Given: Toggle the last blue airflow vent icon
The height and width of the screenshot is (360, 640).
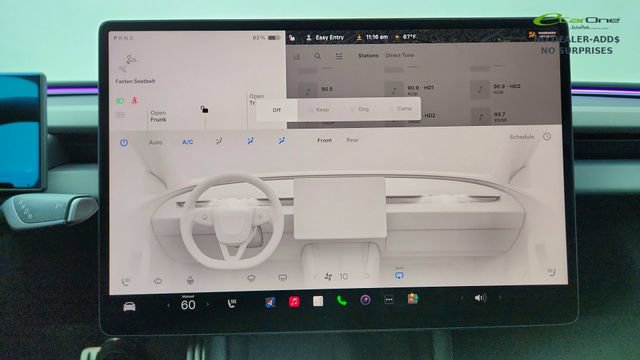Looking at the screenshot, I should (282, 141).
